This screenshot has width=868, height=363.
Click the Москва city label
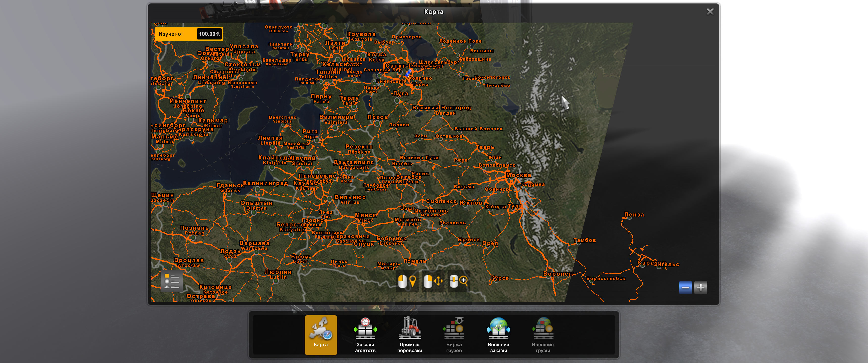click(519, 175)
